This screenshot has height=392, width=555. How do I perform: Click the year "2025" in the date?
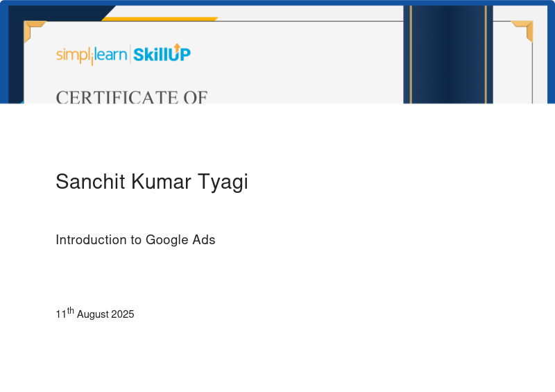point(123,314)
